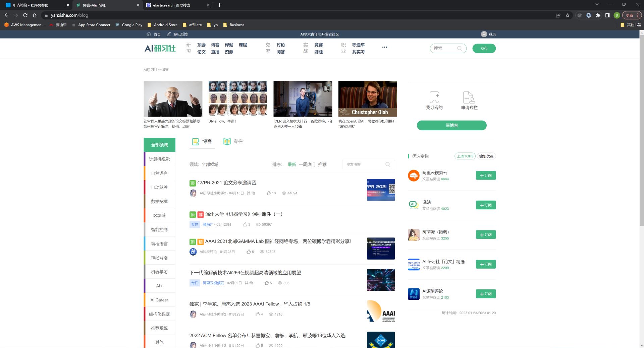644x348 pixels.
Task: Sort posts by 推荐
Action: (322, 164)
